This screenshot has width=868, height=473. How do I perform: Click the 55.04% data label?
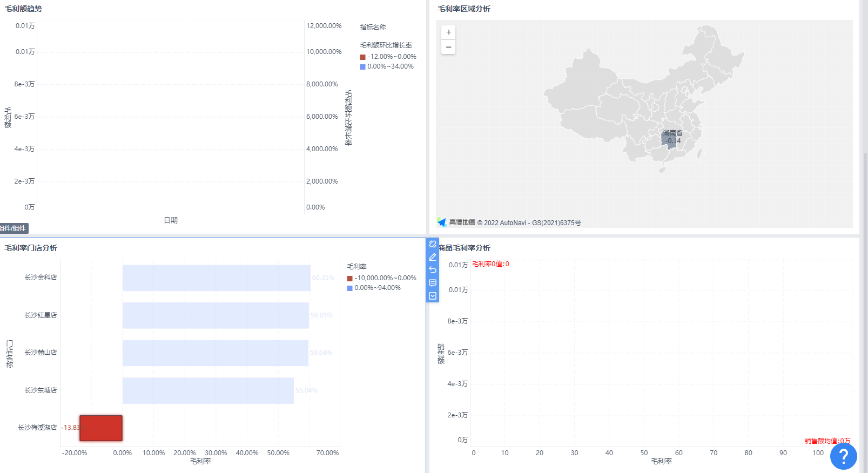point(306,390)
